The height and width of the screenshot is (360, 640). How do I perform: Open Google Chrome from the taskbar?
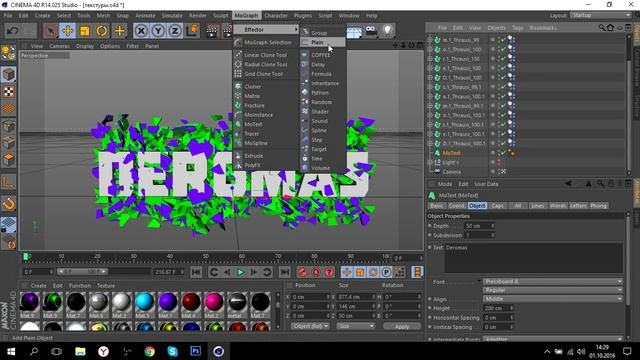149,351
